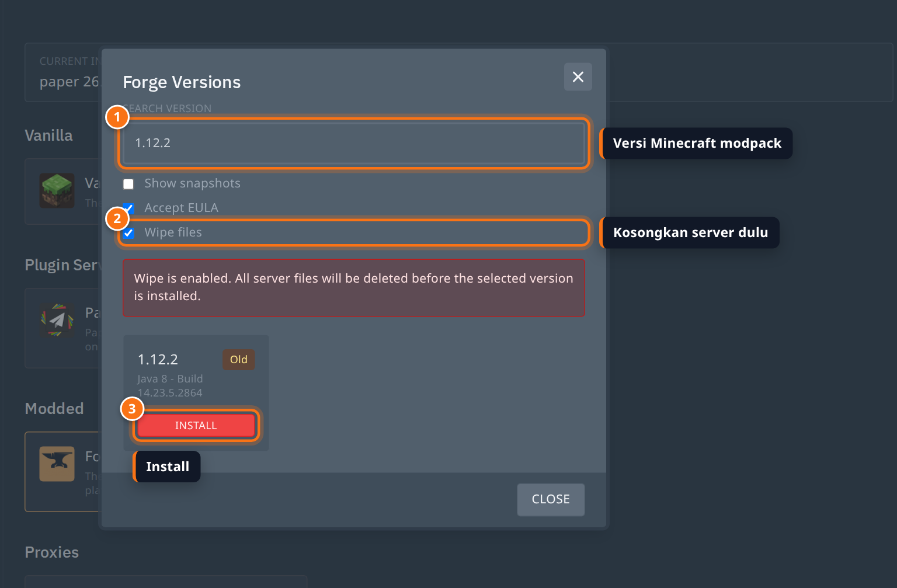This screenshot has width=897, height=588.
Task: Toggle the Wipe files checkbox
Action: [128, 233]
